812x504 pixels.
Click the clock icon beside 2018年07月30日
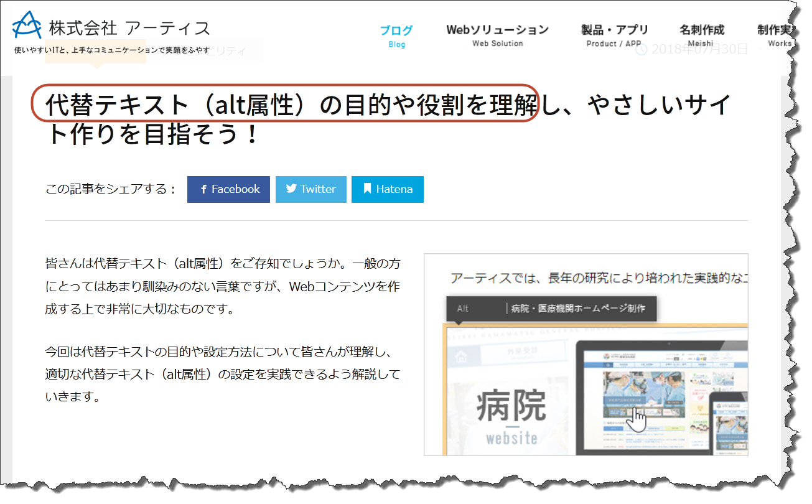pyautogui.click(x=640, y=49)
